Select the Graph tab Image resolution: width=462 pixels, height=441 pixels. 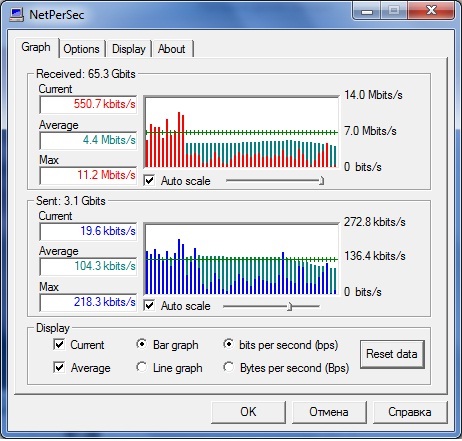coord(36,47)
